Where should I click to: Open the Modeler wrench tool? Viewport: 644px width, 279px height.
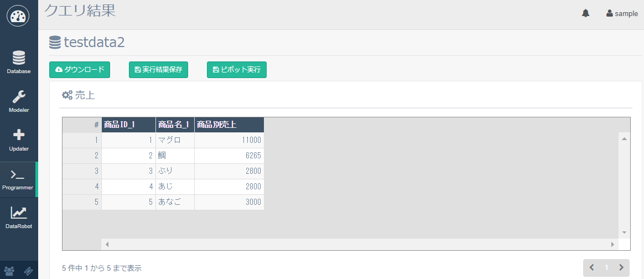[x=19, y=101]
